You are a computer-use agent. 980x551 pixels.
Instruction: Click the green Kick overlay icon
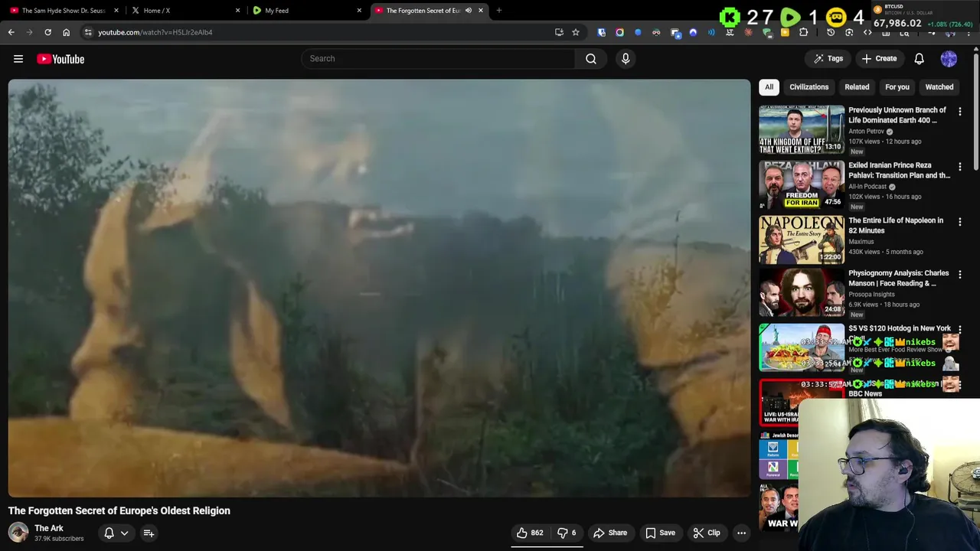(730, 17)
